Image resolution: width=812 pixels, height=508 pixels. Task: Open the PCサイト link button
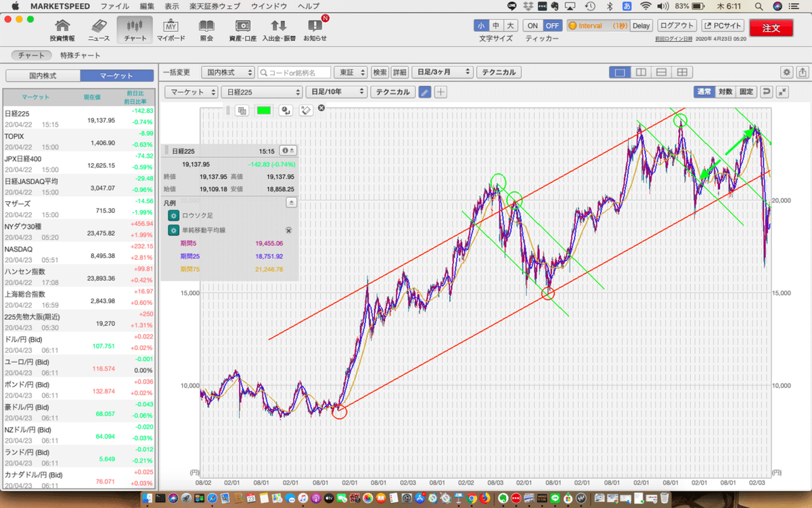pyautogui.click(x=721, y=26)
